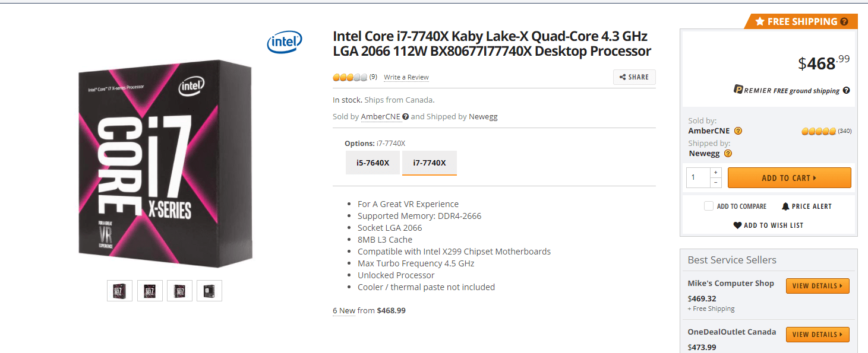This screenshot has height=353, width=868.
Task: Check the Add to Compare checkbox
Action: tap(709, 206)
